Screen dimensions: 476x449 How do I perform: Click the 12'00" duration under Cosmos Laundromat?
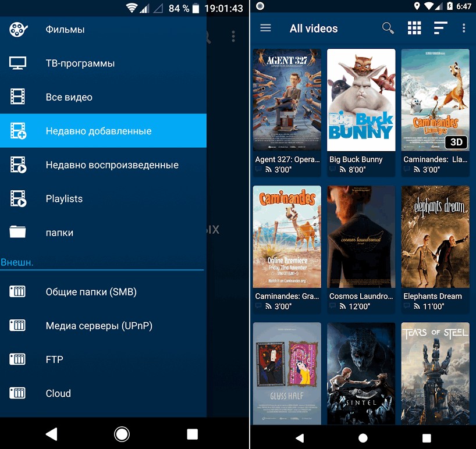pyautogui.click(x=359, y=307)
